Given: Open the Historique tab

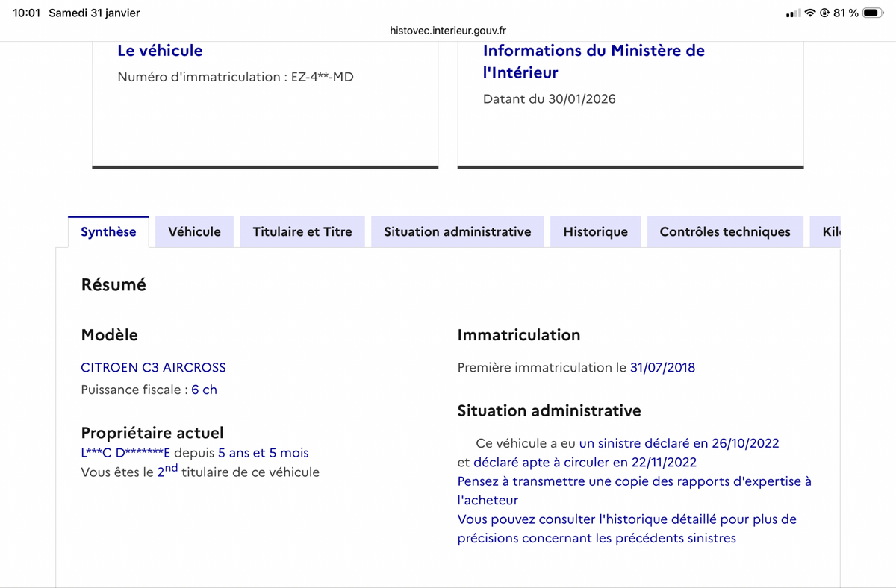Looking at the screenshot, I should coord(595,231).
